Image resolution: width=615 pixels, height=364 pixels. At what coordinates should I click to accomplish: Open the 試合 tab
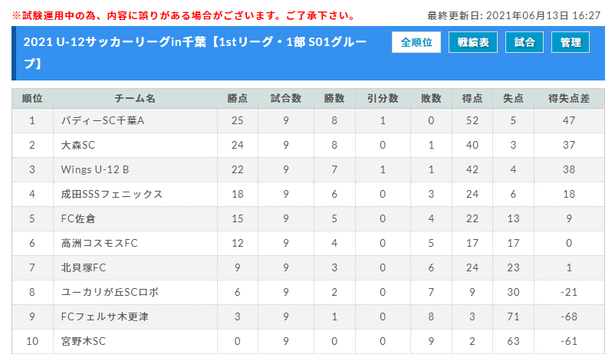point(525,42)
